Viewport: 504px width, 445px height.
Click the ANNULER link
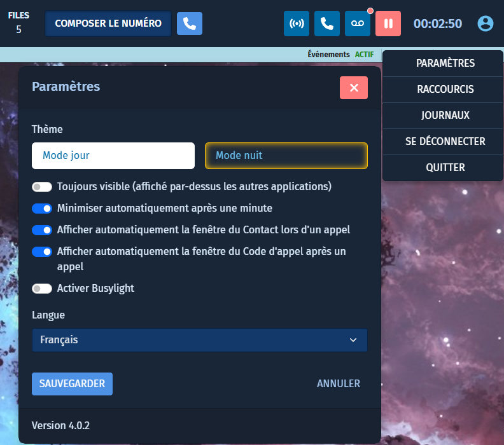point(339,384)
